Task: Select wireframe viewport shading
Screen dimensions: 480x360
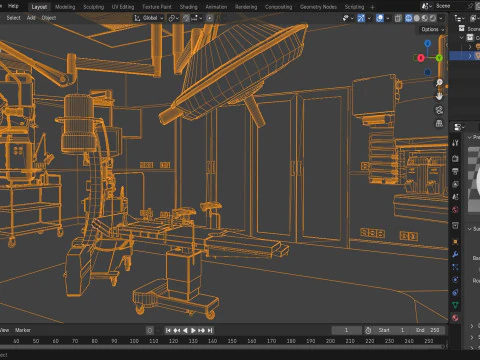Action: coord(409,18)
